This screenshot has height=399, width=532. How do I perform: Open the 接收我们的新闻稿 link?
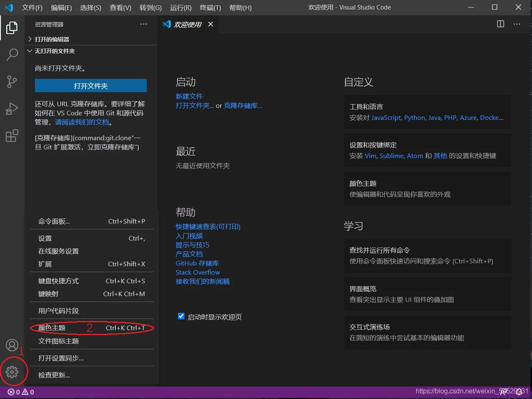point(203,282)
